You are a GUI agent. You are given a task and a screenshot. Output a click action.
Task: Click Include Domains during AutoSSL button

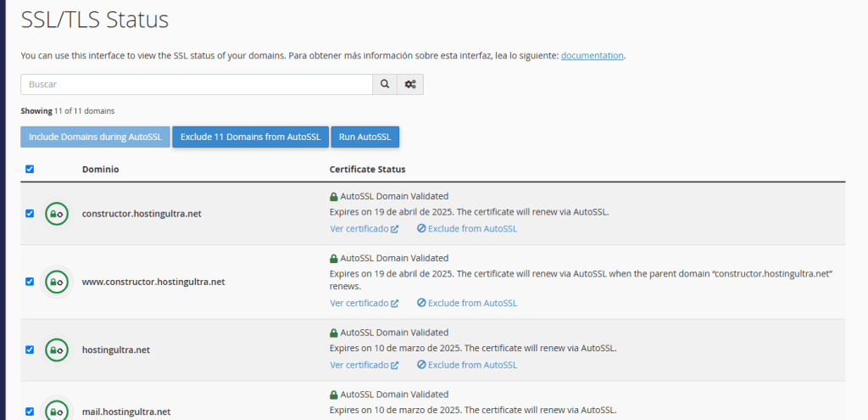coord(95,137)
